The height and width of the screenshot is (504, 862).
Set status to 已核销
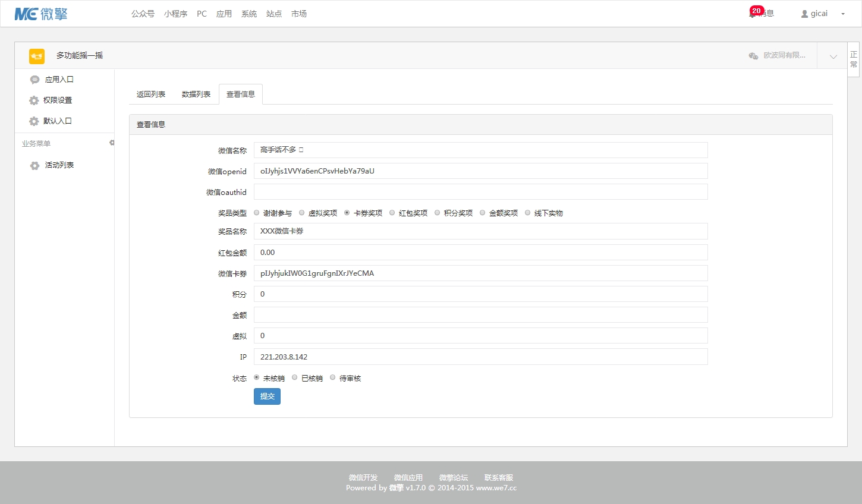(x=295, y=377)
